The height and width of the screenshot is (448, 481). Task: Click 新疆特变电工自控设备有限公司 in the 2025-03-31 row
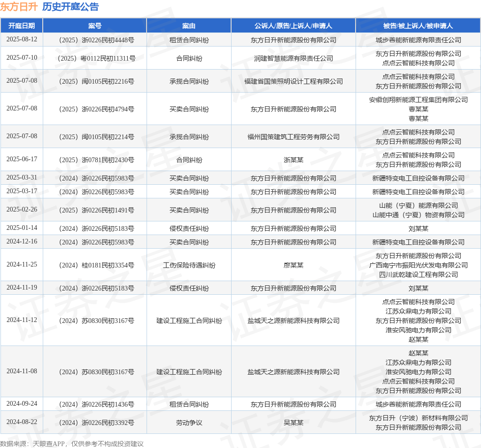click(x=419, y=179)
